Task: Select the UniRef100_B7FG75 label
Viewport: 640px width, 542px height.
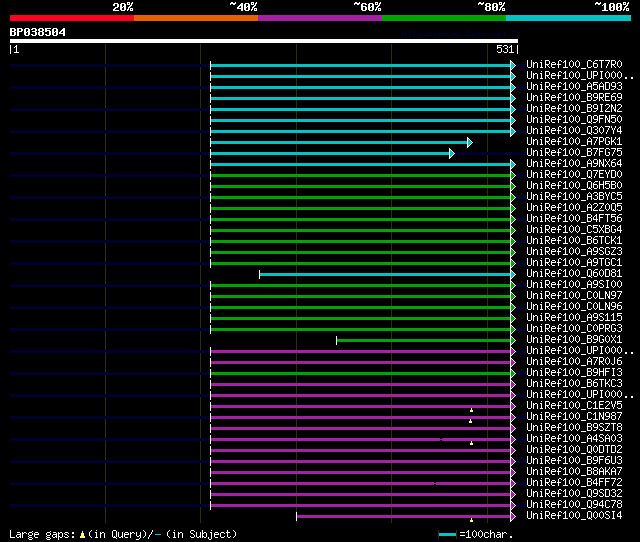Action: click(x=574, y=153)
